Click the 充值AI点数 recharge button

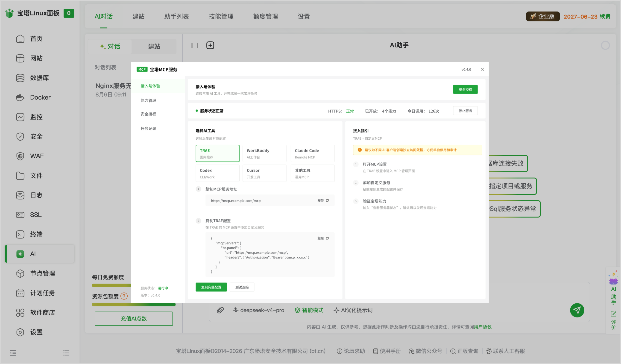134,319
